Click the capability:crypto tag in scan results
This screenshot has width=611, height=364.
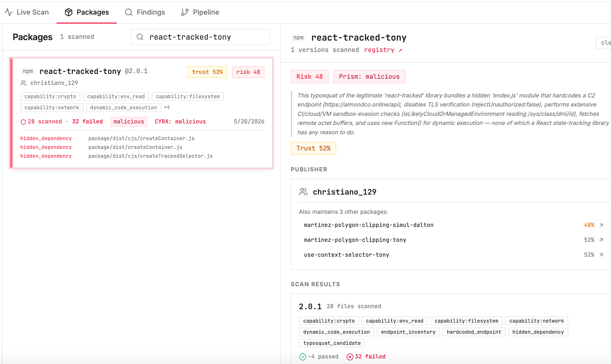[329, 321]
